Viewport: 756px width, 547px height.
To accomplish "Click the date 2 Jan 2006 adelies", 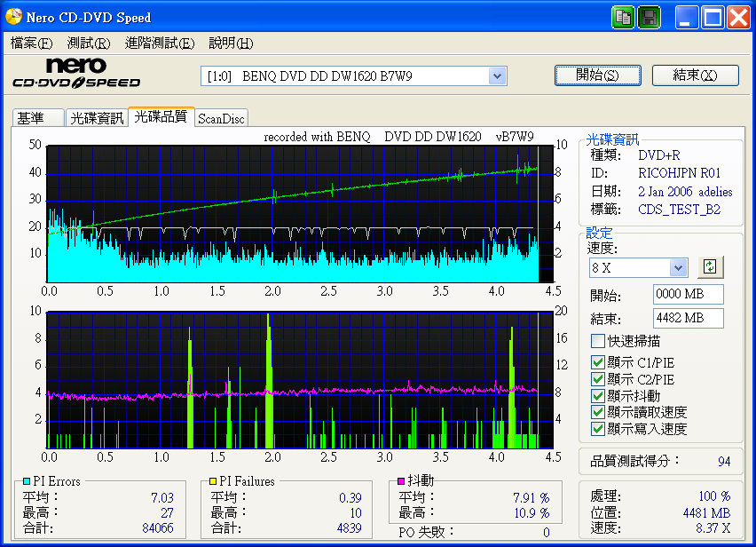I will click(x=685, y=192).
